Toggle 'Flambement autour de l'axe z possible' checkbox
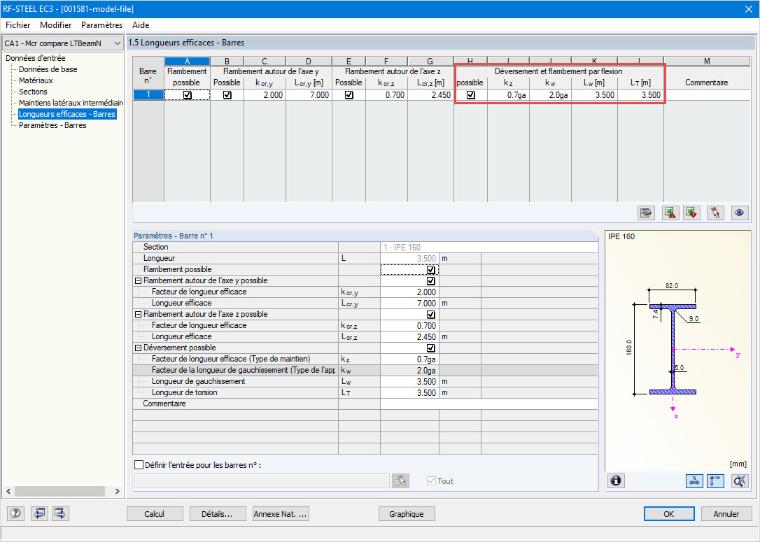 click(430, 315)
